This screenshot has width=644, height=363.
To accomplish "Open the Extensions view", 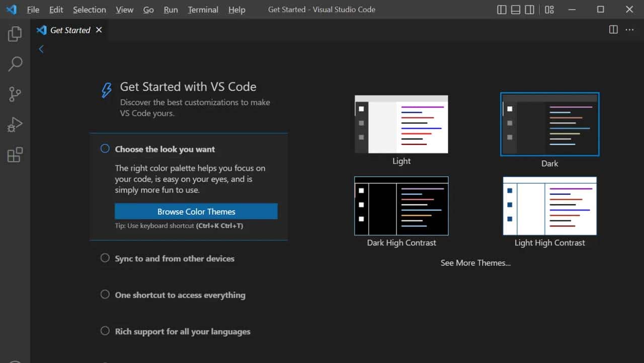I will [15, 155].
